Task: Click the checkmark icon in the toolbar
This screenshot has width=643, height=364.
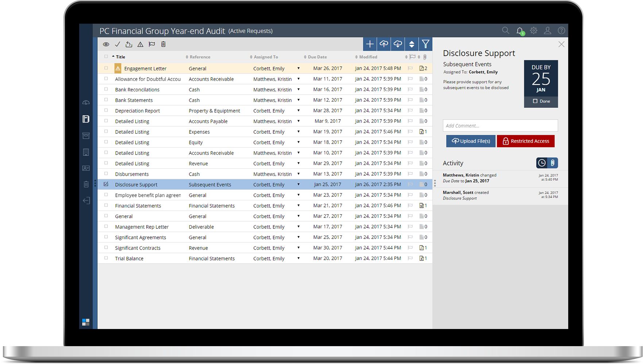Action: (x=117, y=44)
